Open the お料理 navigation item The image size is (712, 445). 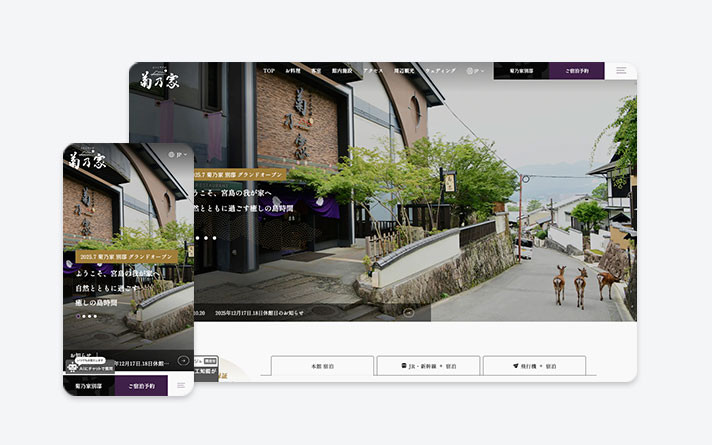293,71
